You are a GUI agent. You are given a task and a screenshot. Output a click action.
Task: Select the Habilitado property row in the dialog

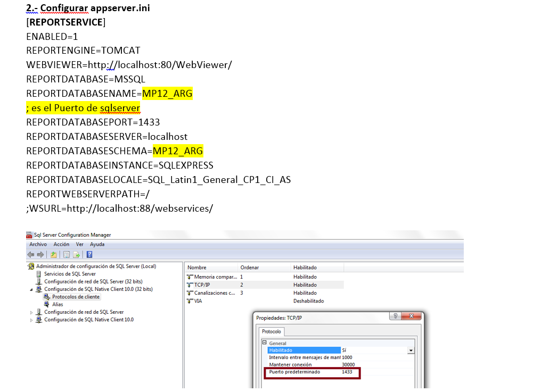(341, 350)
